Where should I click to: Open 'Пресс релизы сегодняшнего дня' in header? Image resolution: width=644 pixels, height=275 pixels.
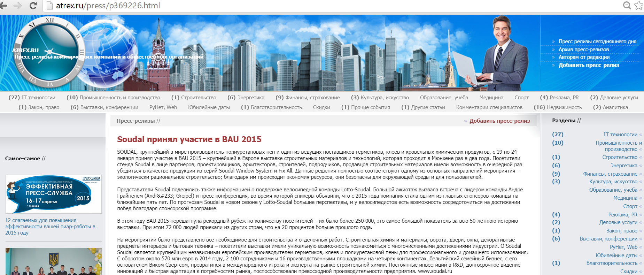click(x=597, y=41)
